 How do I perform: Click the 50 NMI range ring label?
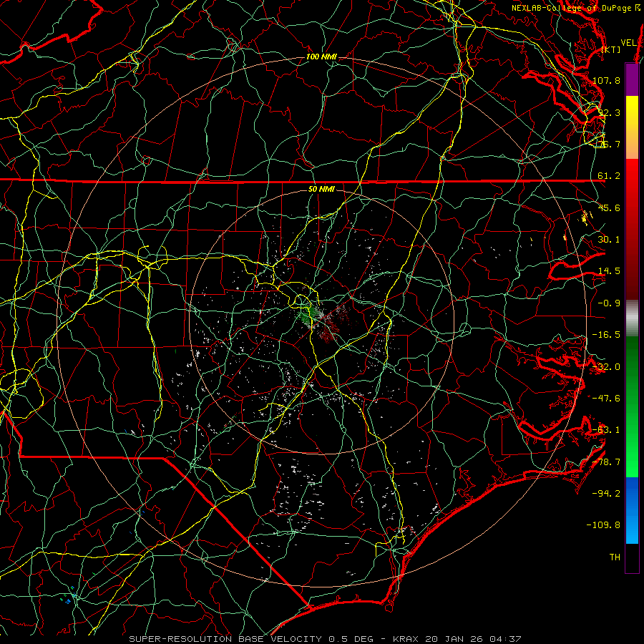click(321, 190)
